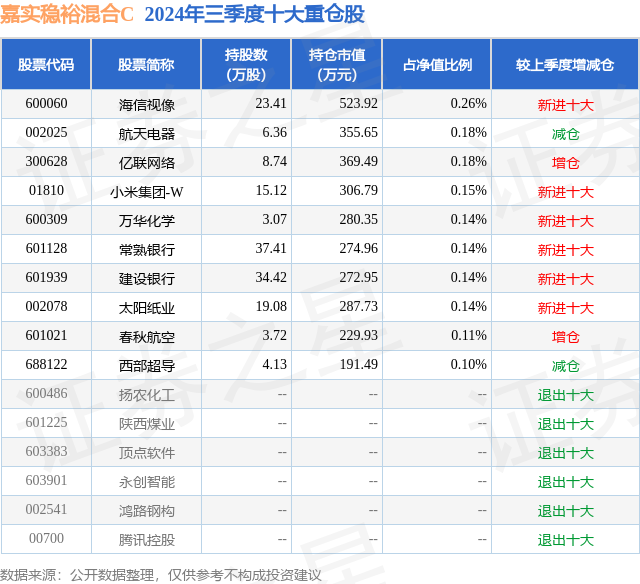Viewport: 640px width, 584px height.
Task: Click the stock name 亿联网络
Action: click(x=147, y=163)
